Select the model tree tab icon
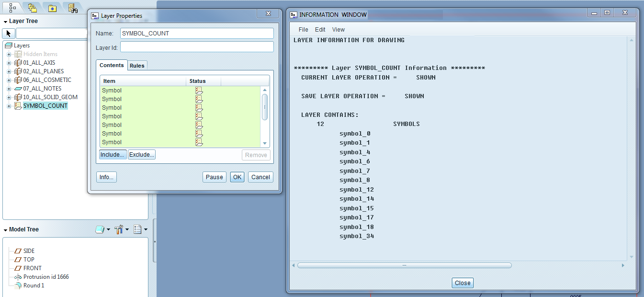644x297 pixels. (13, 7)
